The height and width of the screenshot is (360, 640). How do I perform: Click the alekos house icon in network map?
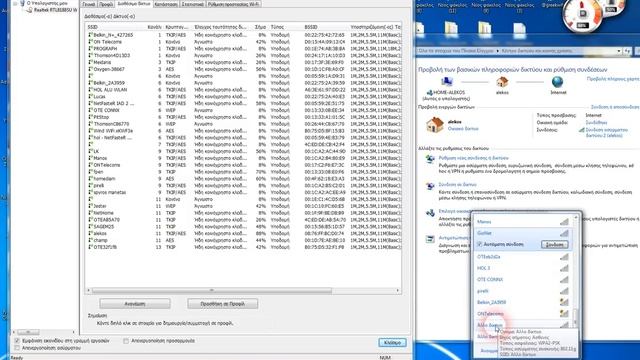502,82
